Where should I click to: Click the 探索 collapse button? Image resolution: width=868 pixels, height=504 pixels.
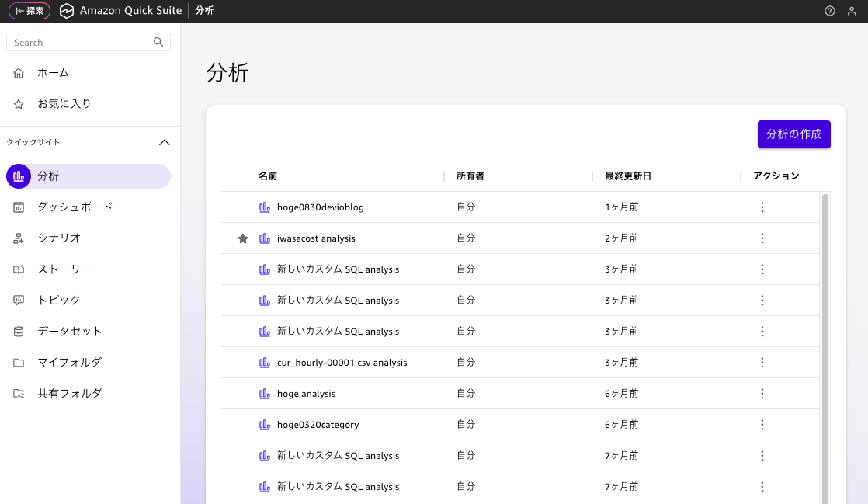click(30, 11)
